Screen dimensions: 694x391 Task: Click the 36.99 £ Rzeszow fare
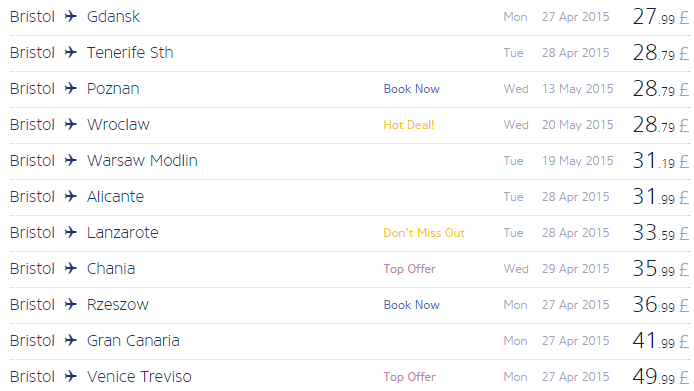(661, 305)
